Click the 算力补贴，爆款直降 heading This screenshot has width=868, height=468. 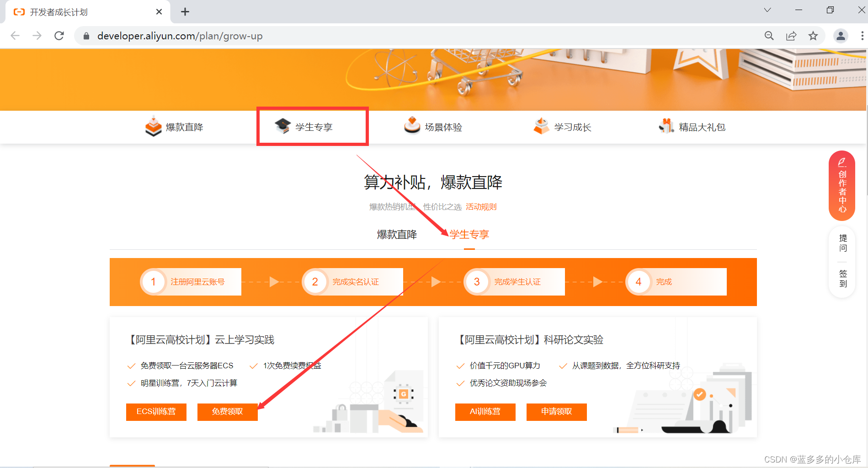point(433,183)
